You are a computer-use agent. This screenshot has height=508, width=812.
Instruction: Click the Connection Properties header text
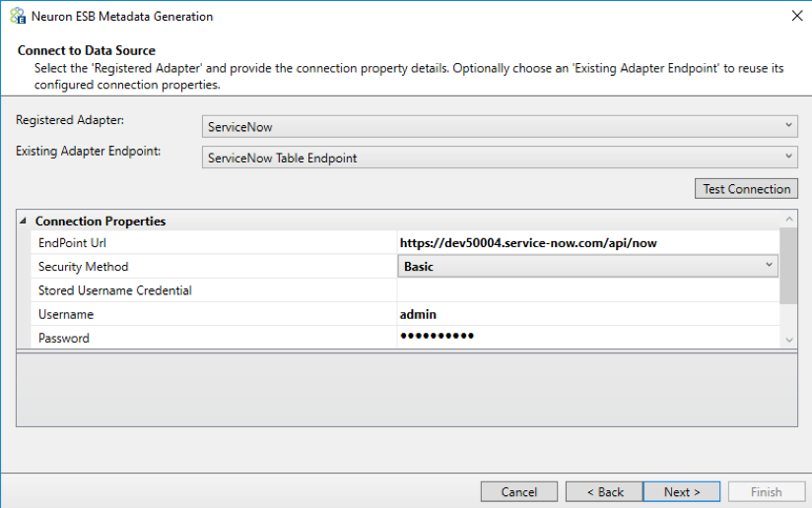click(101, 221)
